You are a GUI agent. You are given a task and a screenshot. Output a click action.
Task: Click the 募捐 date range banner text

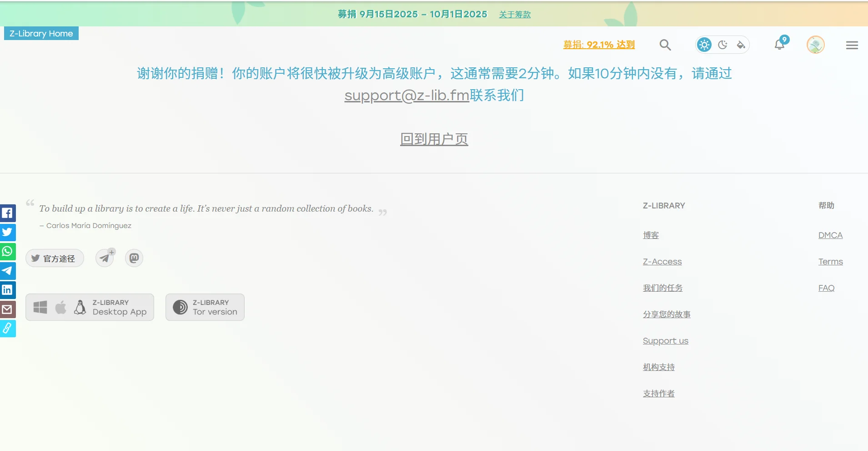(412, 14)
